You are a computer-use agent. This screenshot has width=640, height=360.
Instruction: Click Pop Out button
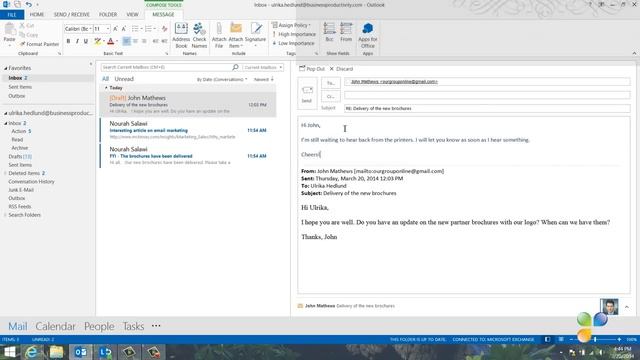(312, 69)
